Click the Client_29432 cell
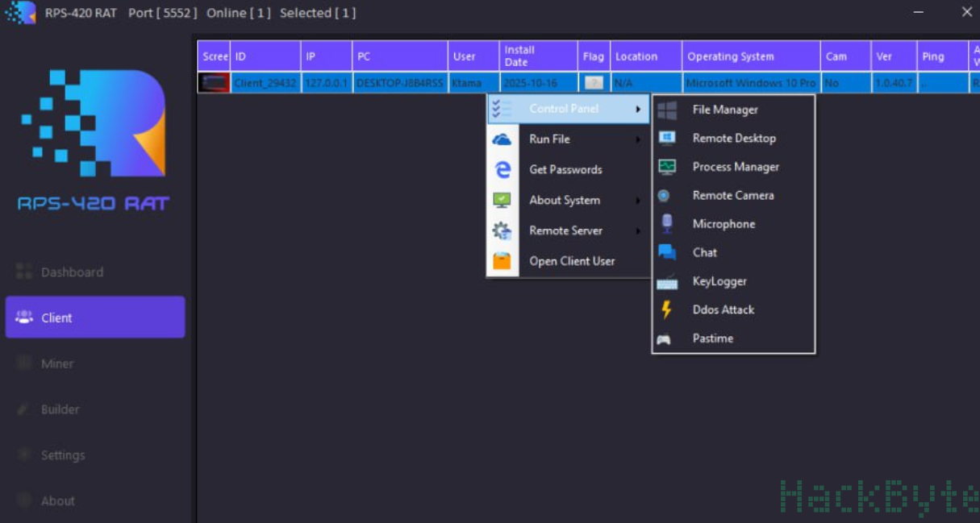The width and height of the screenshot is (980, 523). (x=265, y=83)
